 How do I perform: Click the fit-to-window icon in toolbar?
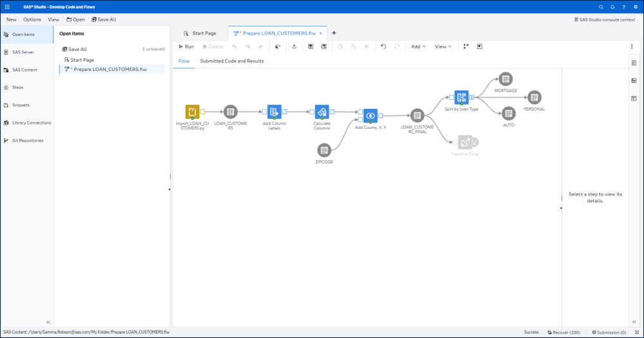click(480, 47)
